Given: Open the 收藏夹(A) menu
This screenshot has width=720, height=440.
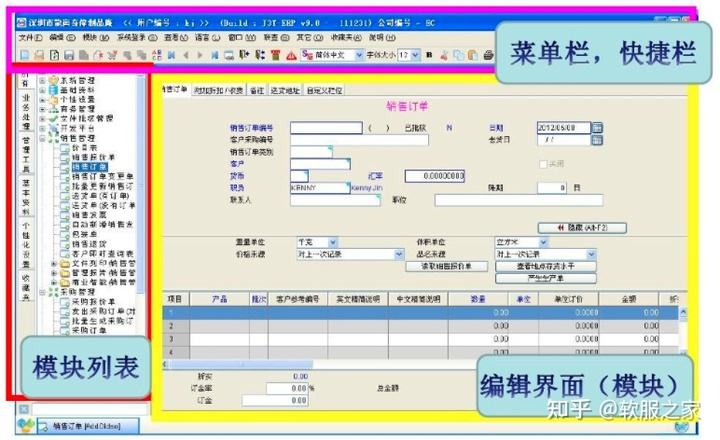Looking at the screenshot, I should click(x=346, y=38).
